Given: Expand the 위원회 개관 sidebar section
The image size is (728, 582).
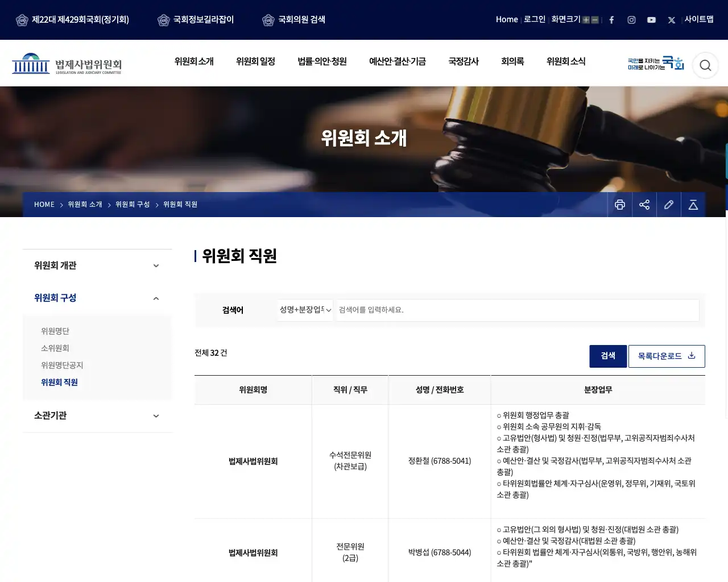Looking at the screenshot, I should click(97, 265).
